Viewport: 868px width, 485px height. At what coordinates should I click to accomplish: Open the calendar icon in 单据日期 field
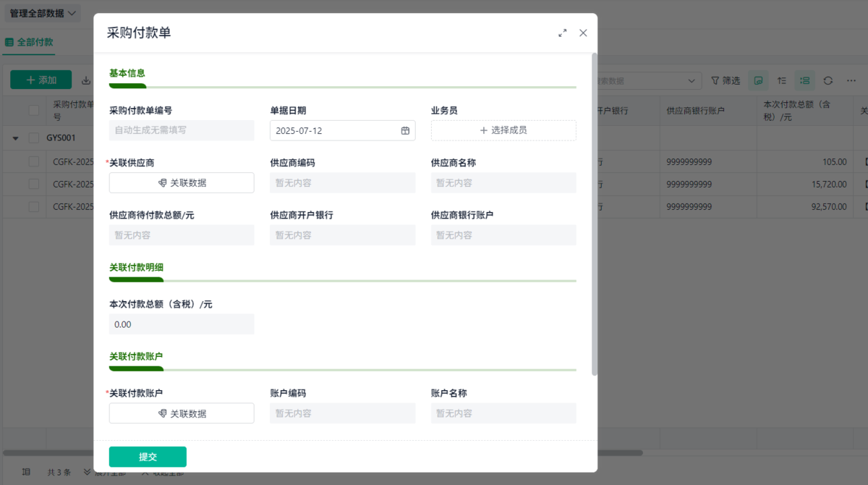[x=405, y=131]
